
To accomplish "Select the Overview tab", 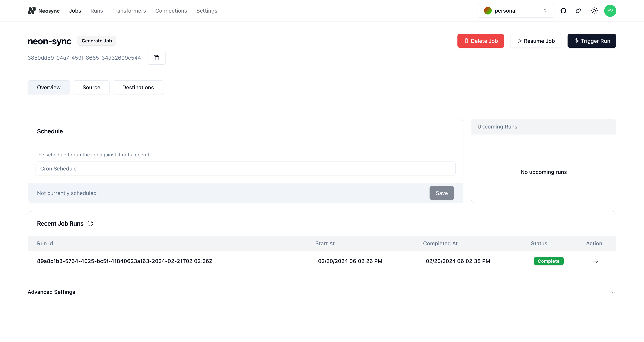I will tap(49, 87).
